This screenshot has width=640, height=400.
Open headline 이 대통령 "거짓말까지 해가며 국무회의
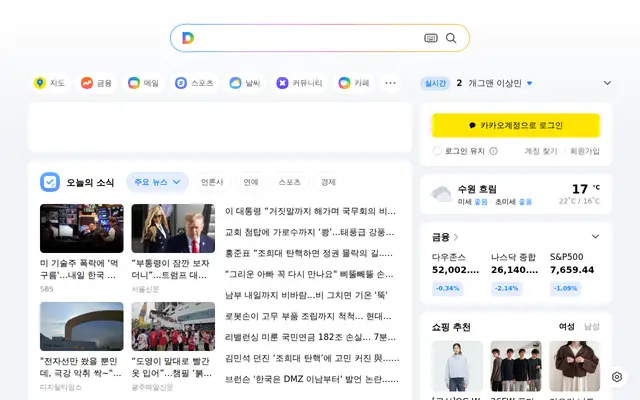click(310, 211)
